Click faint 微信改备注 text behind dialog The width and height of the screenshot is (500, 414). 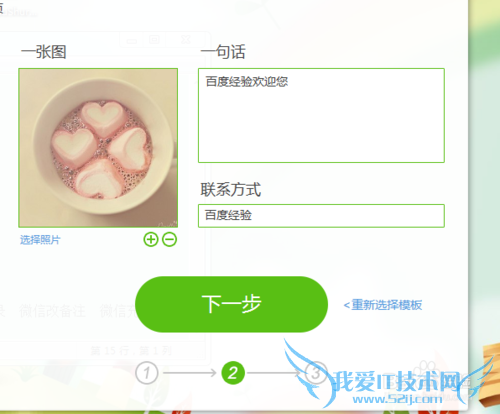click(x=52, y=311)
